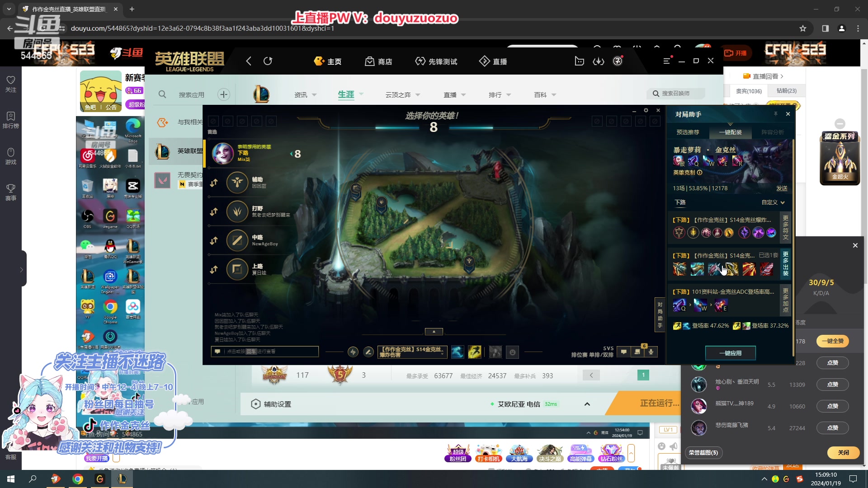Click 更多加点 for more skill orders
The image size is (868, 488).
click(785, 300)
